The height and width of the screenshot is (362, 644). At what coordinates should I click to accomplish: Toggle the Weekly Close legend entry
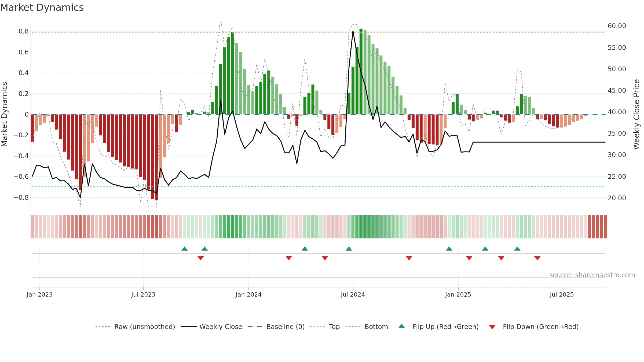click(x=211, y=327)
